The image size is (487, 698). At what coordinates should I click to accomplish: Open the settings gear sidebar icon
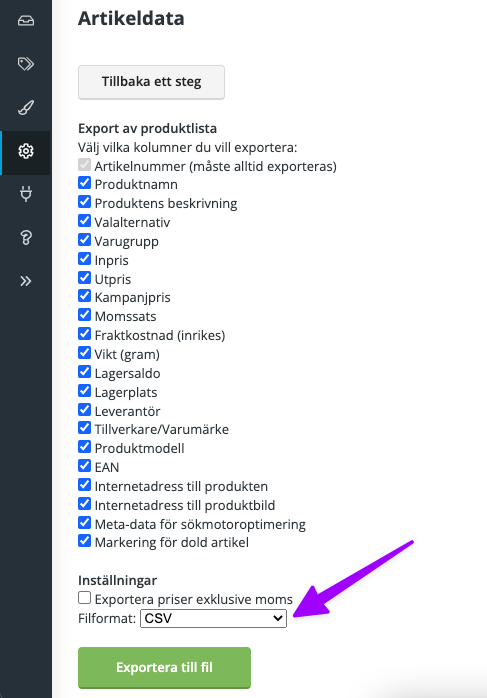(26, 151)
